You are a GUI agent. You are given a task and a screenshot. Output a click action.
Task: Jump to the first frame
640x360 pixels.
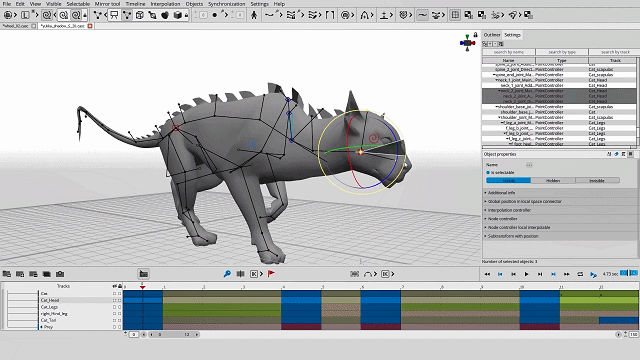pyautogui.click(x=487, y=274)
